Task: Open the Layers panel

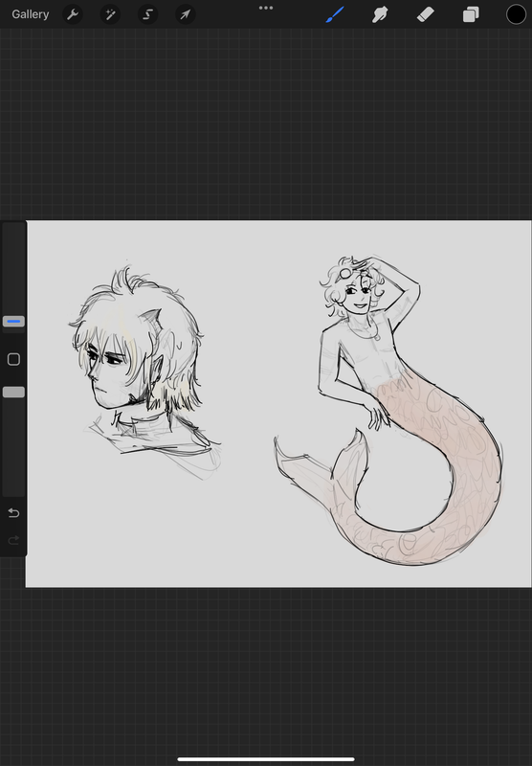Action: 471,14
